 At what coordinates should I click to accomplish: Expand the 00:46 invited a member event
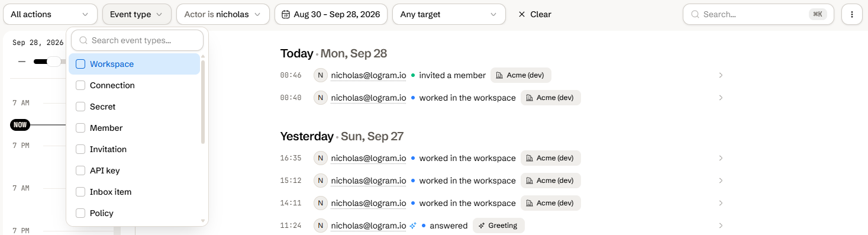tap(721, 75)
